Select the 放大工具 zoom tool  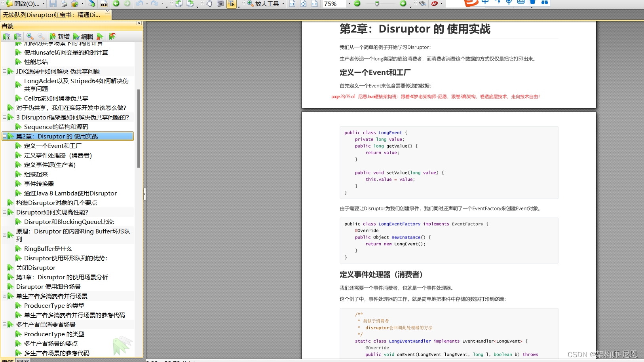point(263,4)
